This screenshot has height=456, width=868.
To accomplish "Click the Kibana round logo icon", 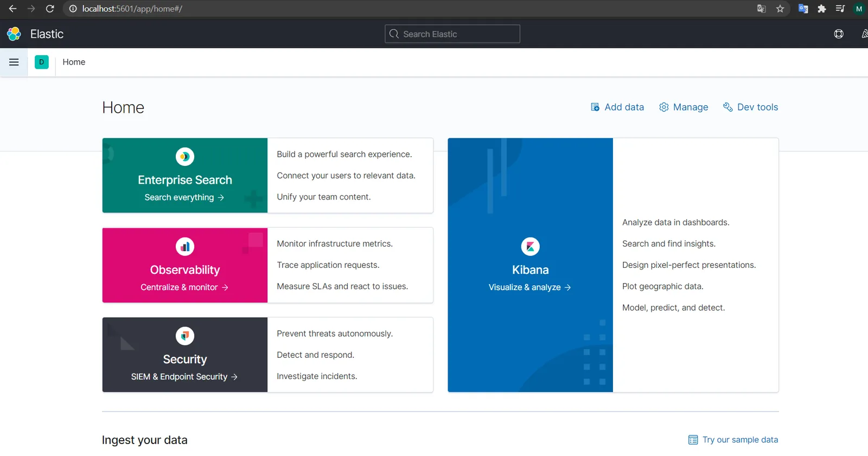I will 531,247.
